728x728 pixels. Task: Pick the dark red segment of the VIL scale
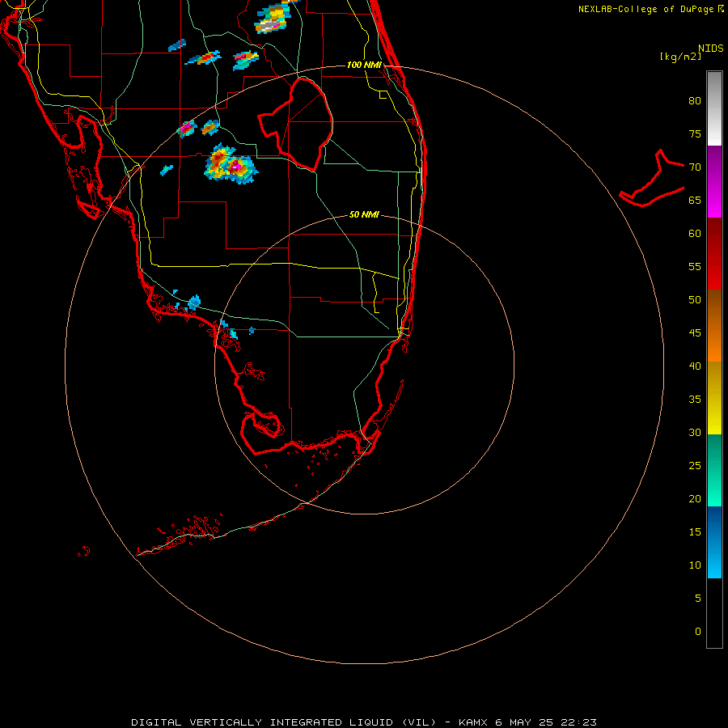tap(714, 253)
